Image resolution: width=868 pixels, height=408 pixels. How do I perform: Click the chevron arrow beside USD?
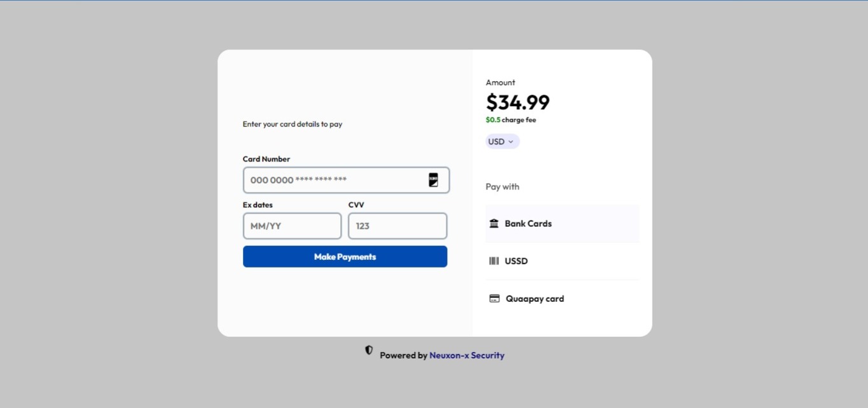tap(511, 142)
